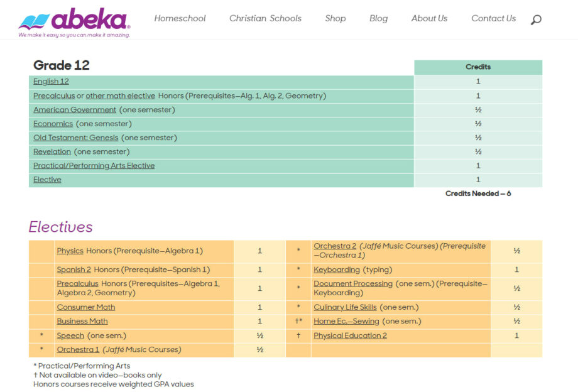
Task: Open the American Government course link
Action: click(x=75, y=110)
